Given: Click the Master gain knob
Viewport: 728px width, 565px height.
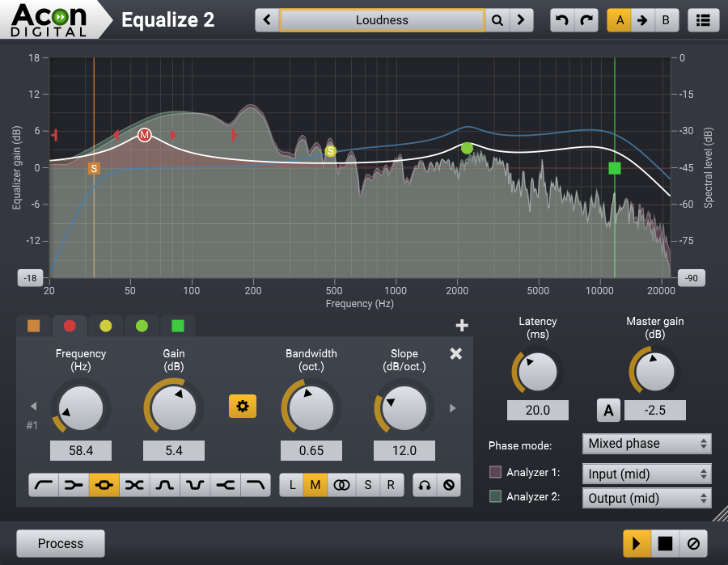Looking at the screenshot, I should coord(654,372).
